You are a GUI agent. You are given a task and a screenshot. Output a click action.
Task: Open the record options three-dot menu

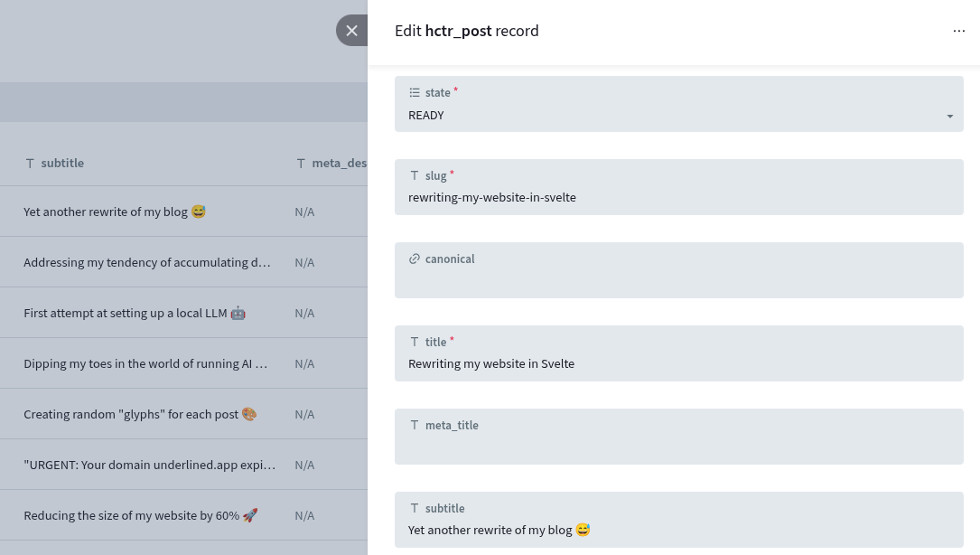pyautogui.click(x=959, y=30)
